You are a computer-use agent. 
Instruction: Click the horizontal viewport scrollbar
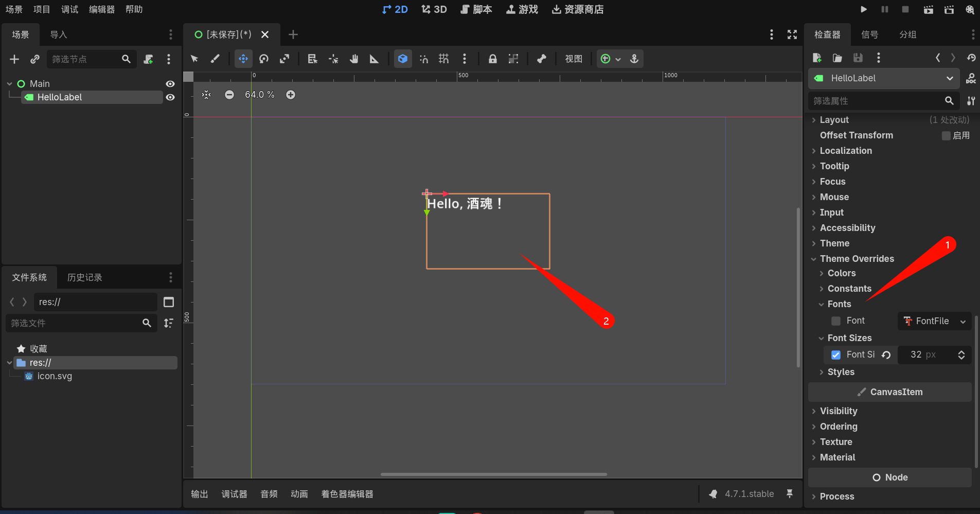[x=494, y=474]
